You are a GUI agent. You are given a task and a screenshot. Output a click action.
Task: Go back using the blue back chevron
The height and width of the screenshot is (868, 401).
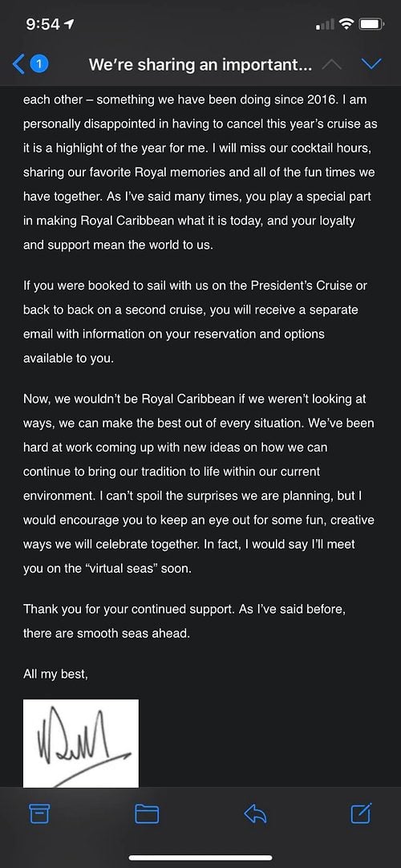(x=18, y=65)
